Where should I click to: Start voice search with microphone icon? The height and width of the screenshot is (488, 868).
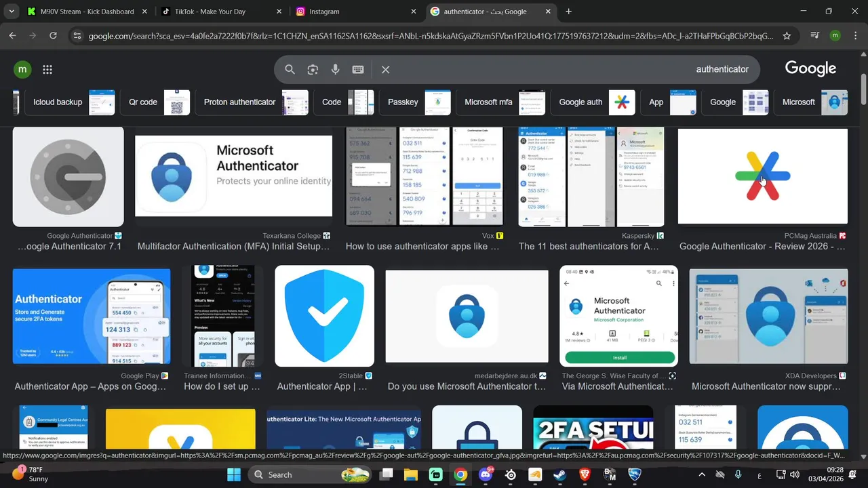pos(335,69)
